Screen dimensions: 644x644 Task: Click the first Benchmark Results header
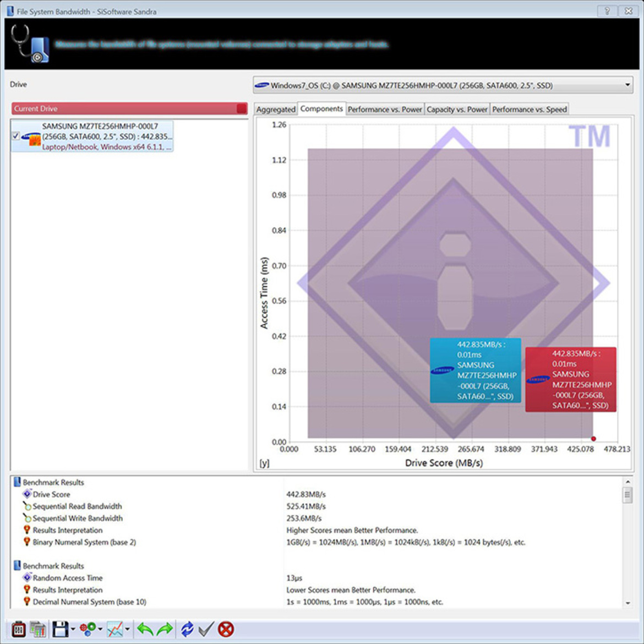pyautogui.click(x=53, y=483)
